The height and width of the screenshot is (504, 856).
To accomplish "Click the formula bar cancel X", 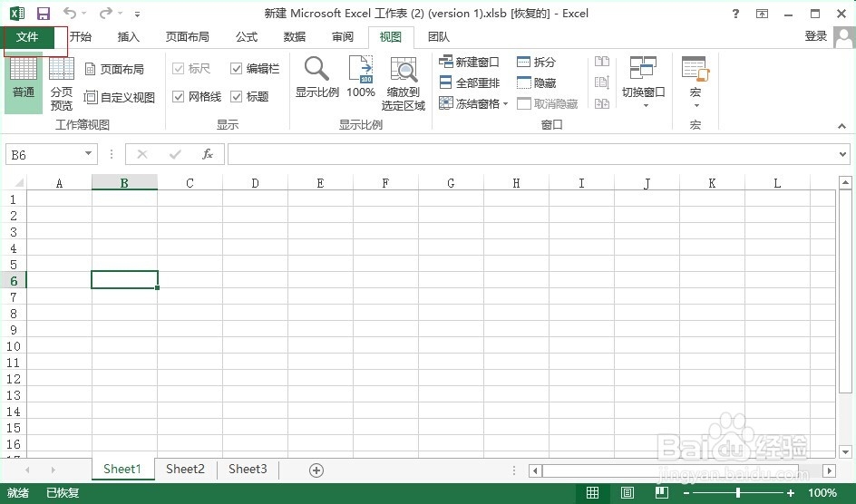I will [x=142, y=154].
